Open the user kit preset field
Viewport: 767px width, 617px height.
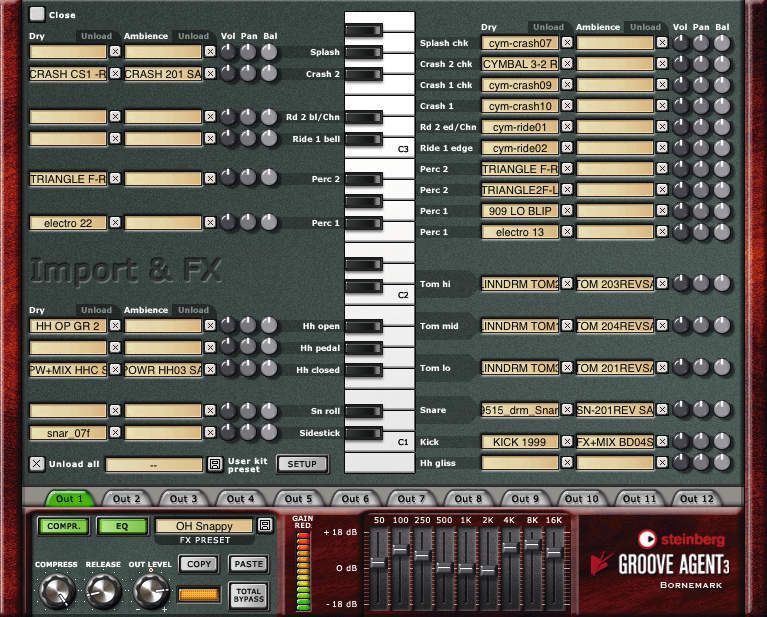(154, 464)
